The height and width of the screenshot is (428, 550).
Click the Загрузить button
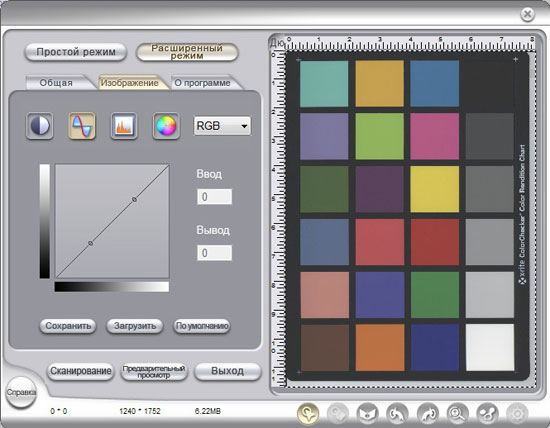tap(135, 326)
